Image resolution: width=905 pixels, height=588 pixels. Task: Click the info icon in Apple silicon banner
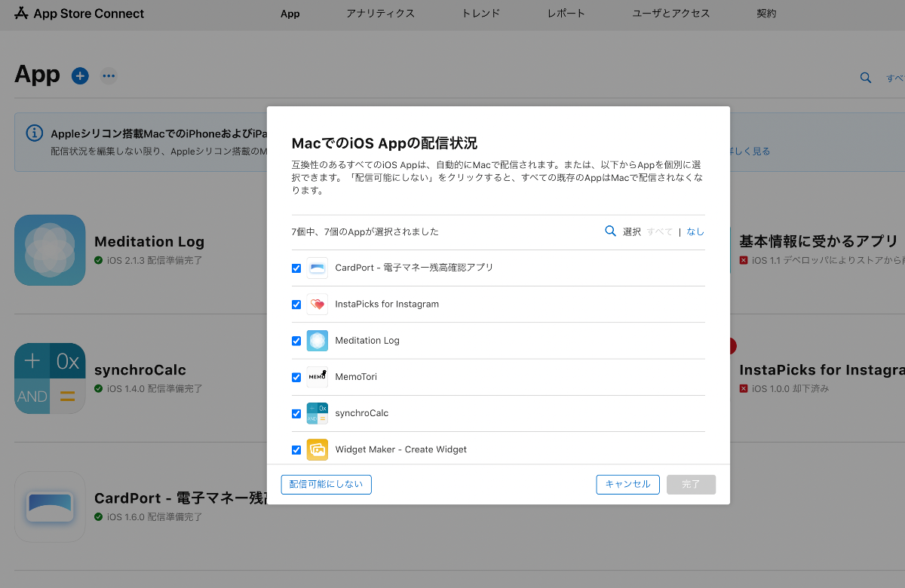[x=35, y=133]
